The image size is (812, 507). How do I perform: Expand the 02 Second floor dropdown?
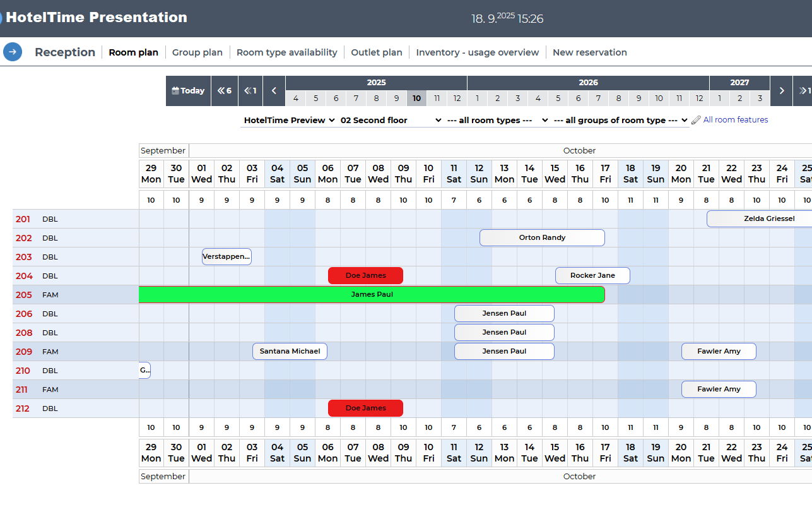tap(391, 120)
